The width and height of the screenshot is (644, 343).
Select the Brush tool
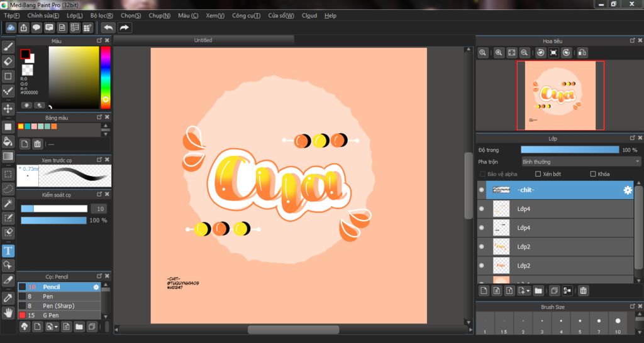pos(8,46)
